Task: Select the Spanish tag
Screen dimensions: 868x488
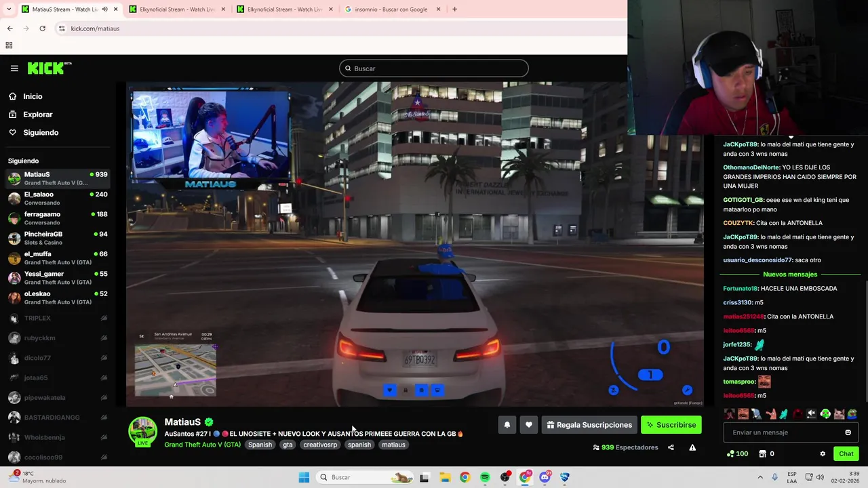Action: click(260, 445)
